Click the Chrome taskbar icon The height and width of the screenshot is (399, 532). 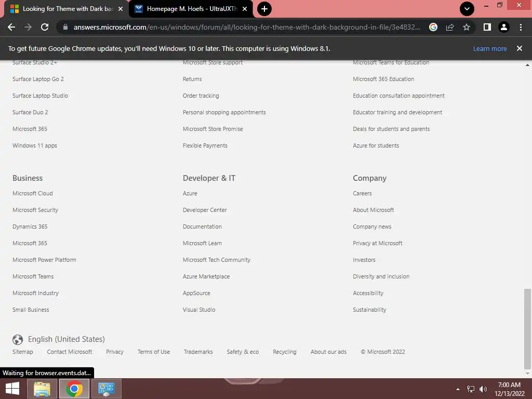tap(74, 389)
